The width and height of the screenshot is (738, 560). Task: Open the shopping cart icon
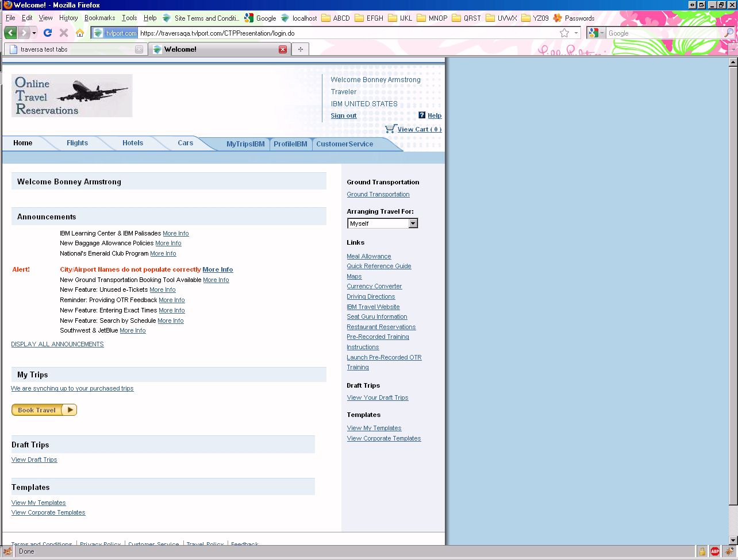391,129
